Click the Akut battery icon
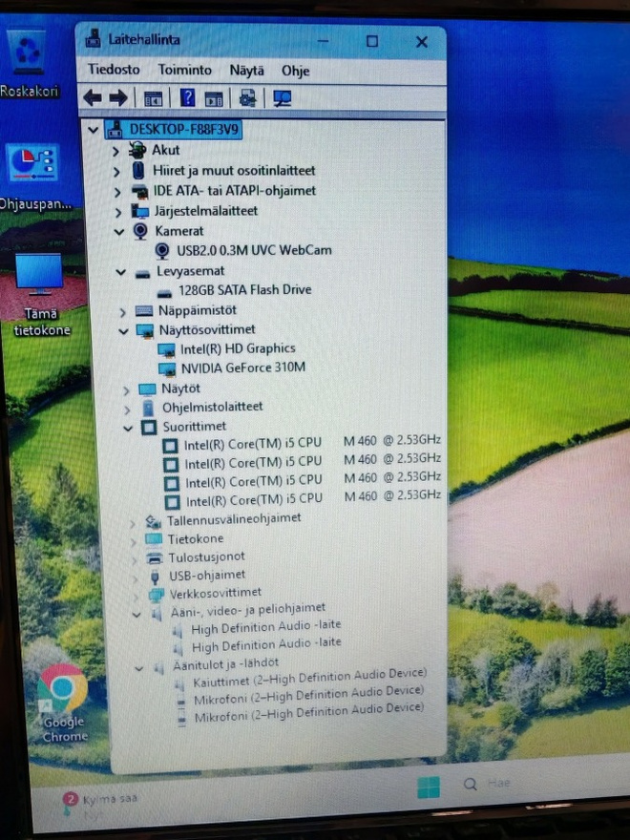 [137, 150]
